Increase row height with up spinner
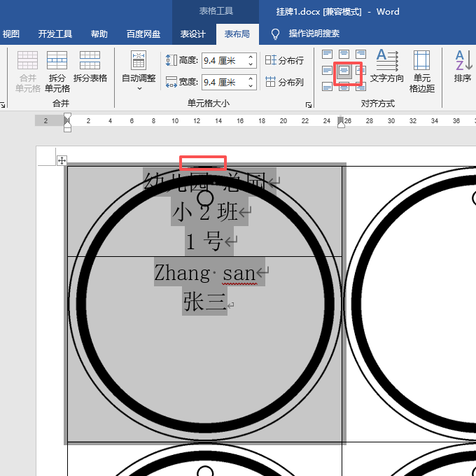Viewport: 476px width, 476px height. tap(251, 57)
